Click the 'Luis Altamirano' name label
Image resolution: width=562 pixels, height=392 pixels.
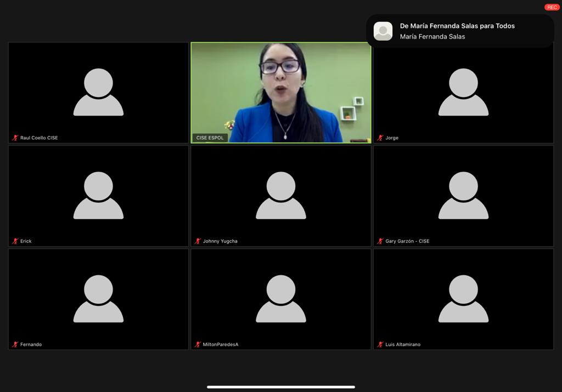click(x=403, y=344)
